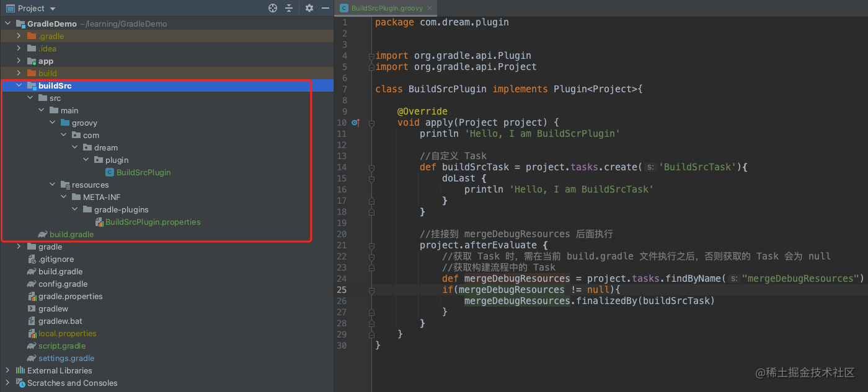The height and width of the screenshot is (392, 868).
Task: Select the script.gradle file
Action: coord(62,346)
